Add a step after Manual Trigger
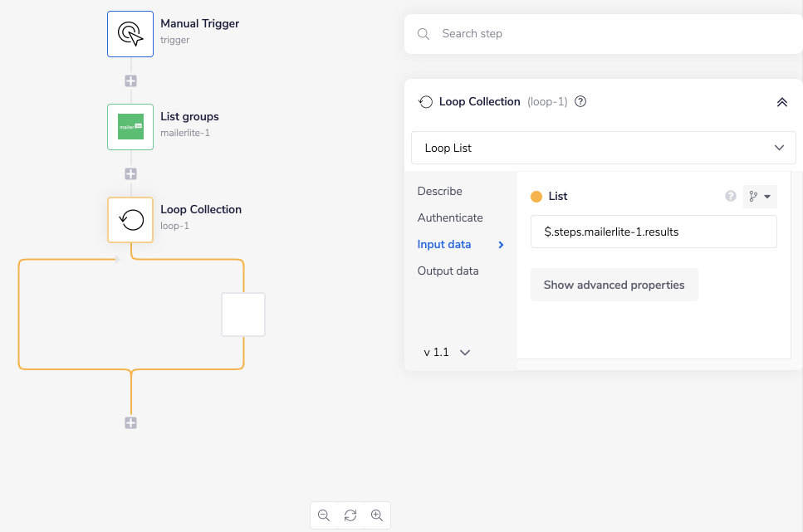 (x=130, y=81)
